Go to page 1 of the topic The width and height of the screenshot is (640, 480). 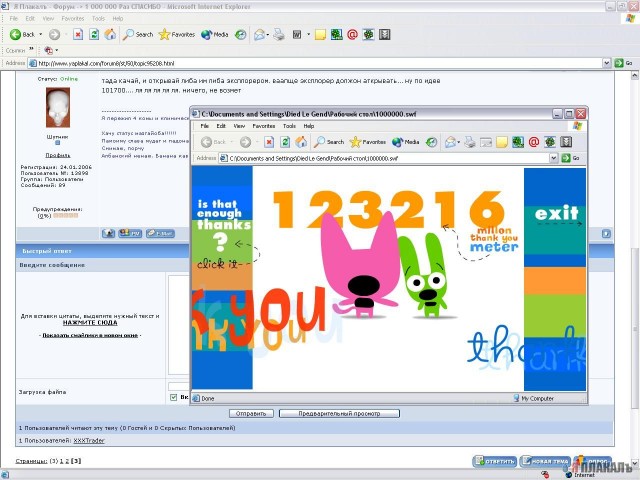tap(61, 461)
